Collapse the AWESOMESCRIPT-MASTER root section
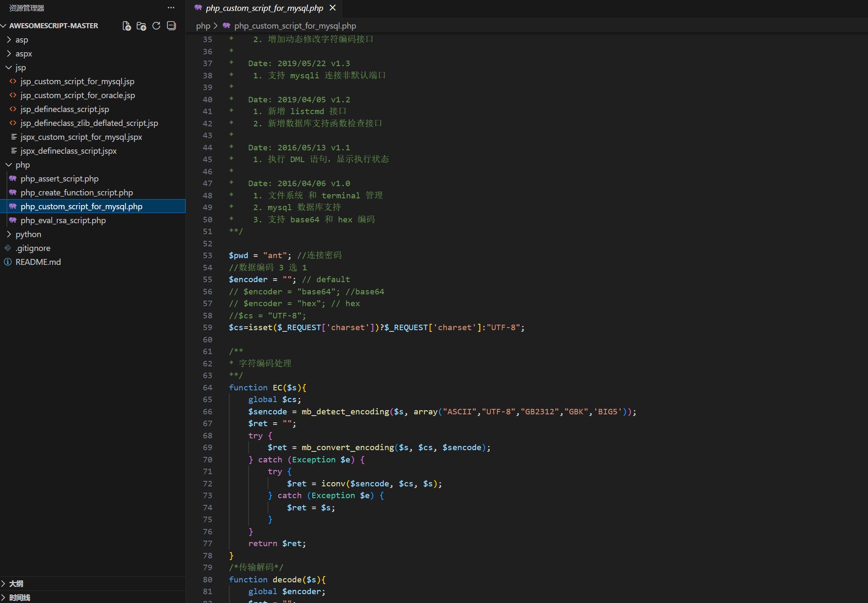The height and width of the screenshot is (603, 868). point(53,26)
